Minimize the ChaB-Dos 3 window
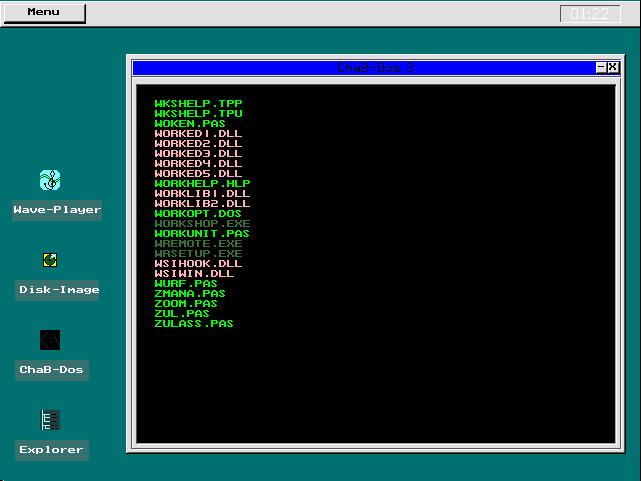The width and height of the screenshot is (641, 481). tap(601, 67)
